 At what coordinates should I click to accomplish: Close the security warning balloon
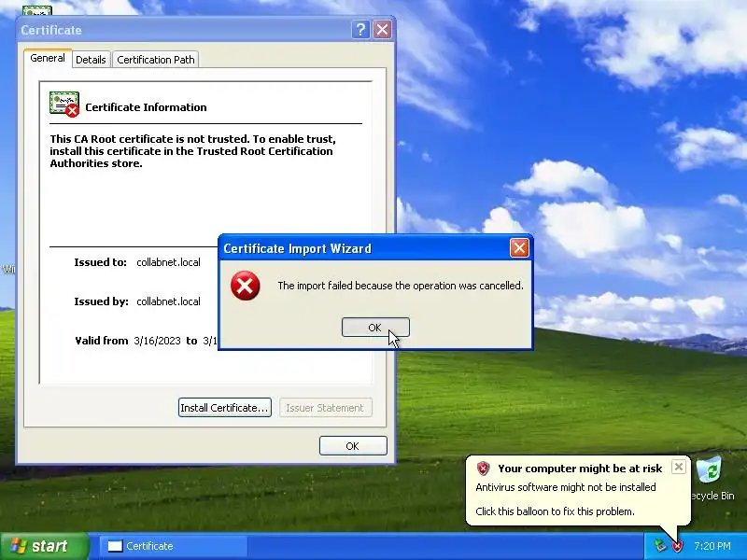679,467
